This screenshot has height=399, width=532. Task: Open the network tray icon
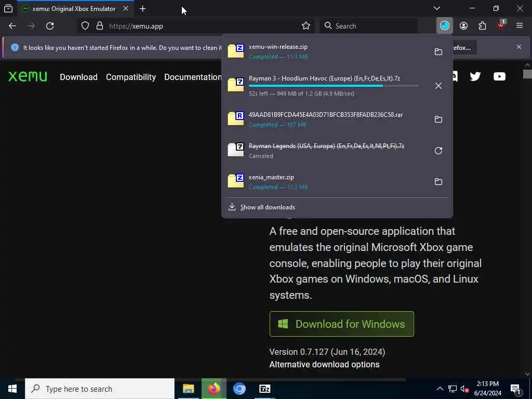[x=453, y=389]
